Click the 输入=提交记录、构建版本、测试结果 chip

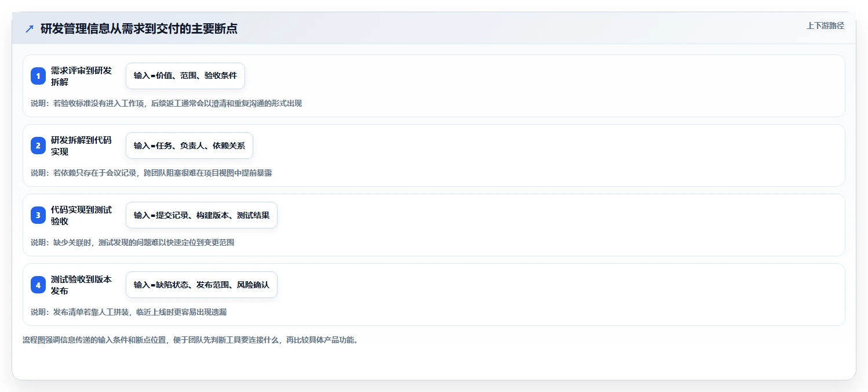[x=202, y=215]
